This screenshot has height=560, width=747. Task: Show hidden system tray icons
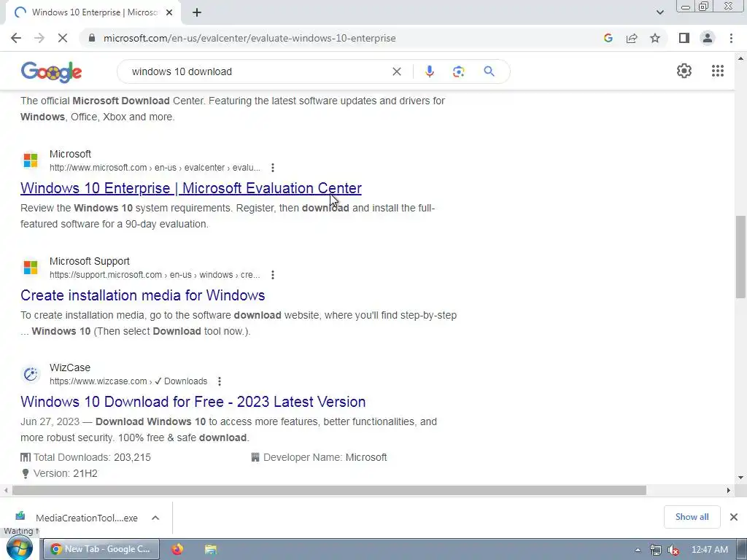(x=638, y=550)
